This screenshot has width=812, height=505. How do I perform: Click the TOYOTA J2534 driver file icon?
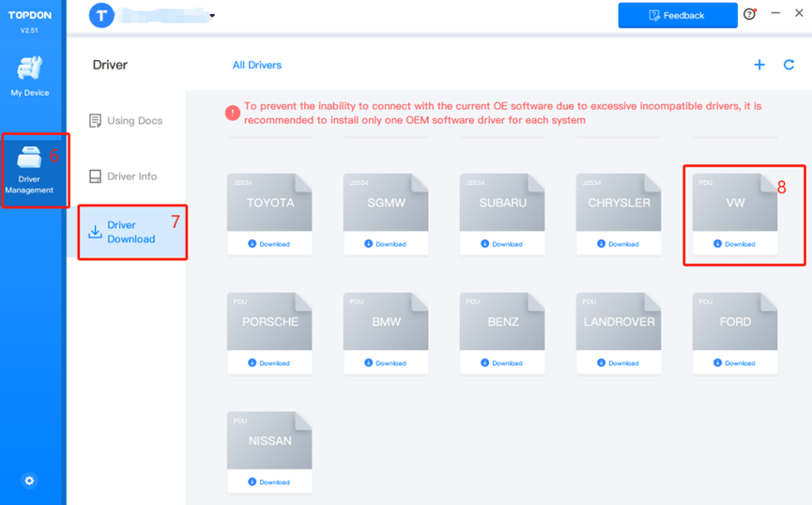269,202
